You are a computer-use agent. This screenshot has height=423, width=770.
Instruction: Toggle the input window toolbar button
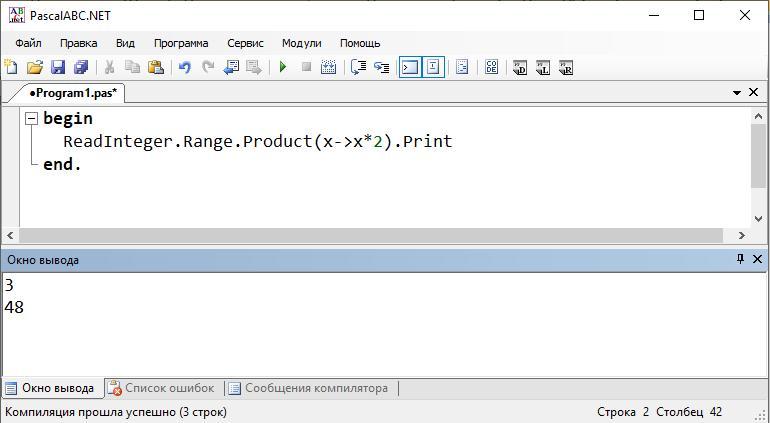pos(433,67)
